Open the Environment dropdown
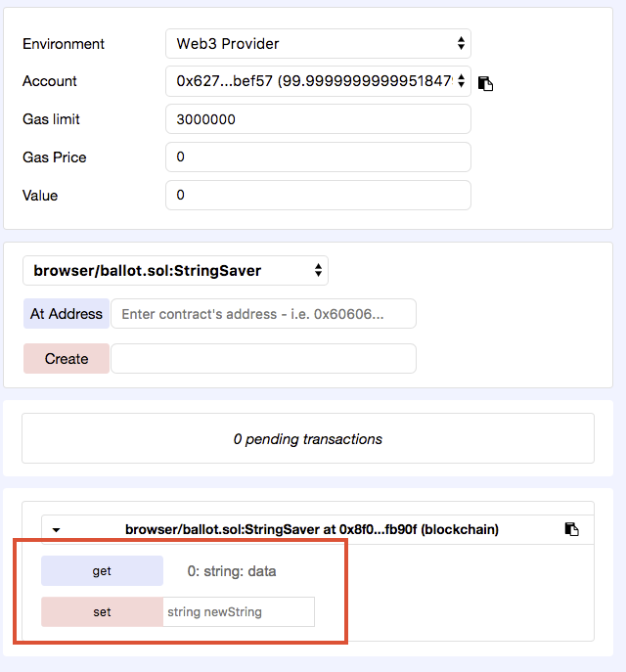Viewport: 626px width, 672px height. 318,44
